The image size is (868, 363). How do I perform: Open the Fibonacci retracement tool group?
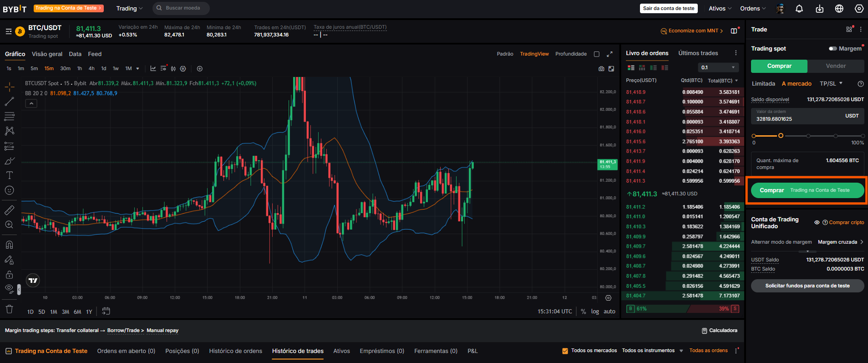(9, 116)
